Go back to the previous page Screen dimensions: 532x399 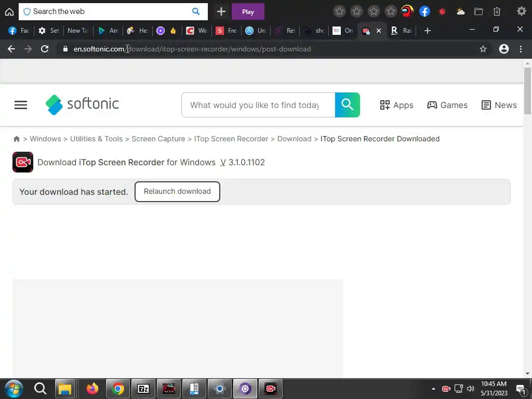(x=11, y=49)
